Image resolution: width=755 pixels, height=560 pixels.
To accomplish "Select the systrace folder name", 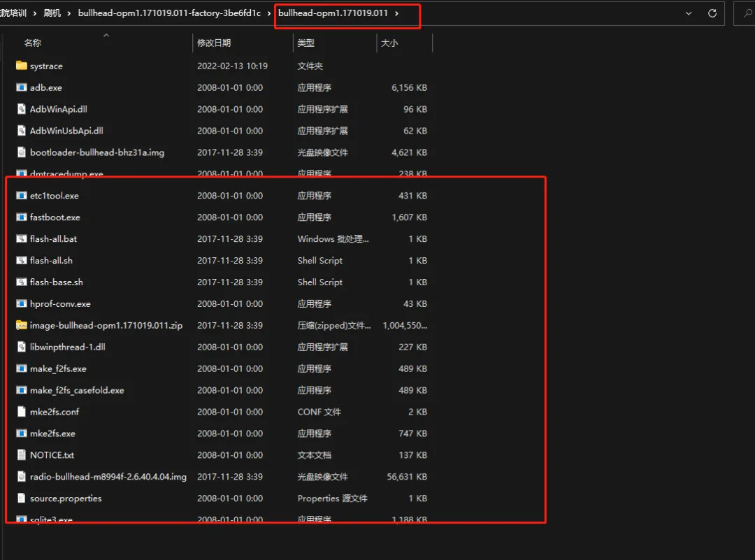I will click(x=46, y=66).
